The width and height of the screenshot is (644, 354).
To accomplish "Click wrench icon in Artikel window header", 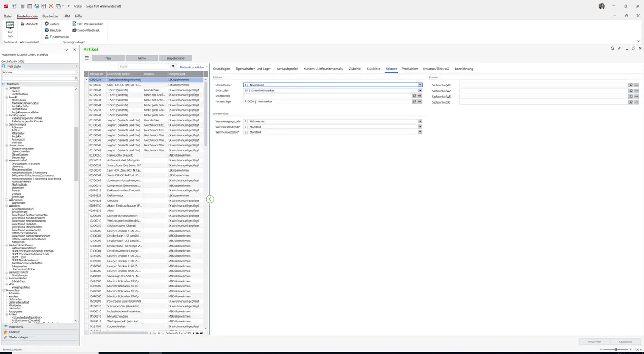I will (619, 48).
